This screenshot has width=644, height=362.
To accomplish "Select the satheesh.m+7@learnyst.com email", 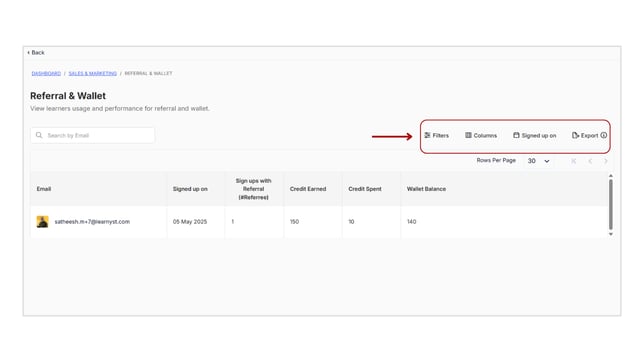I will click(x=92, y=222).
